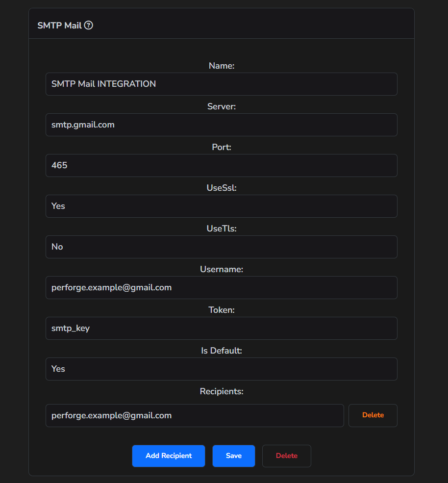
Task: Click the Recipients label
Action: click(x=222, y=391)
